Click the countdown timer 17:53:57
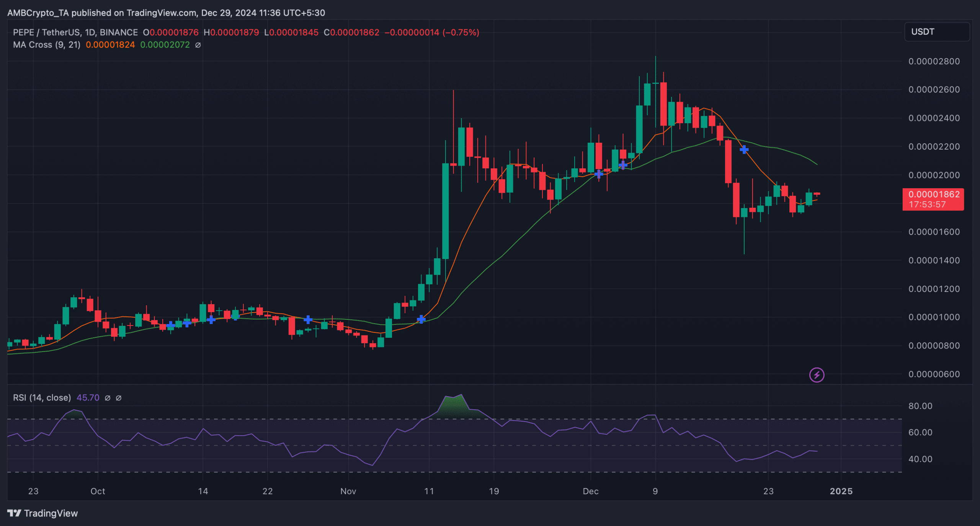This screenshot has height=526, width=980. click(927, 205)
